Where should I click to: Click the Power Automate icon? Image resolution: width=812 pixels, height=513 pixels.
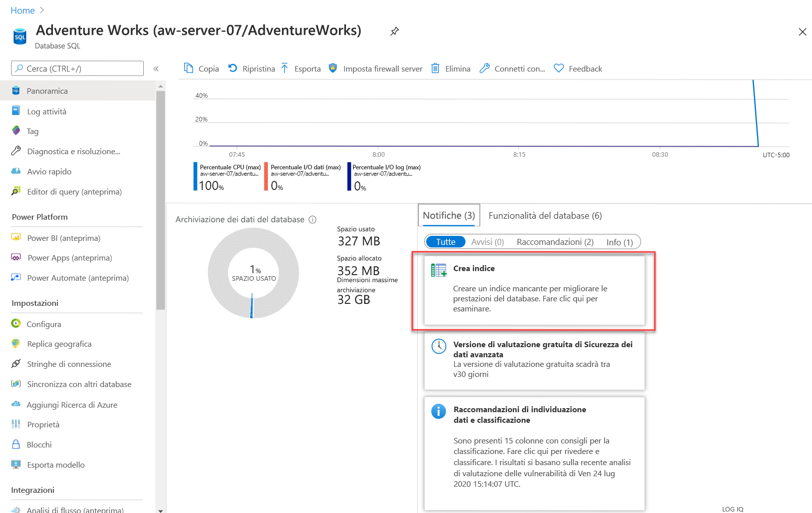pos(16,277)
